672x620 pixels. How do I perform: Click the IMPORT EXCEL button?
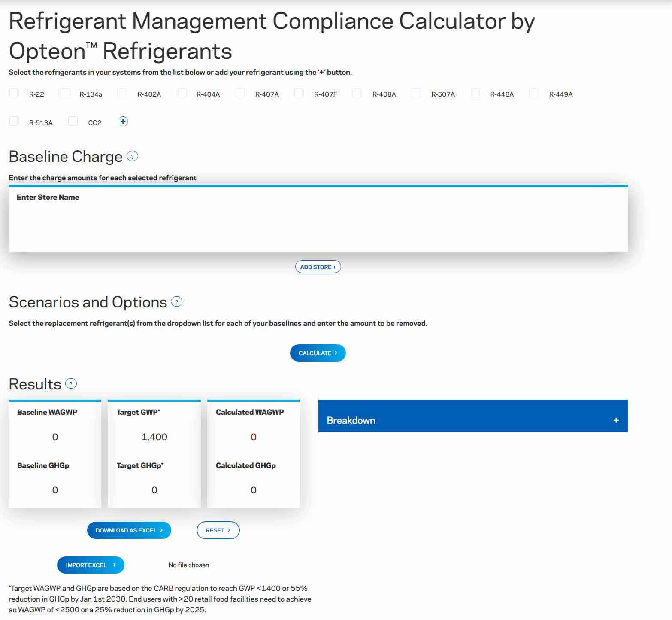point(91,565)
